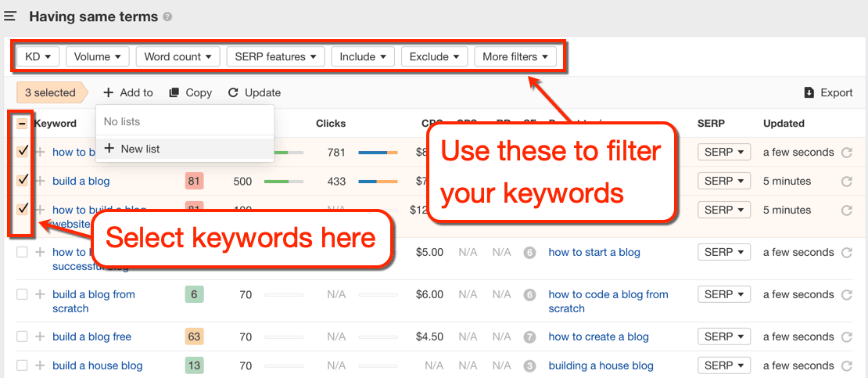Image resolution: width=868 pixels, height=378 pixels.
Task: Click the No lists text in the menu
Action: pos(122,121)
